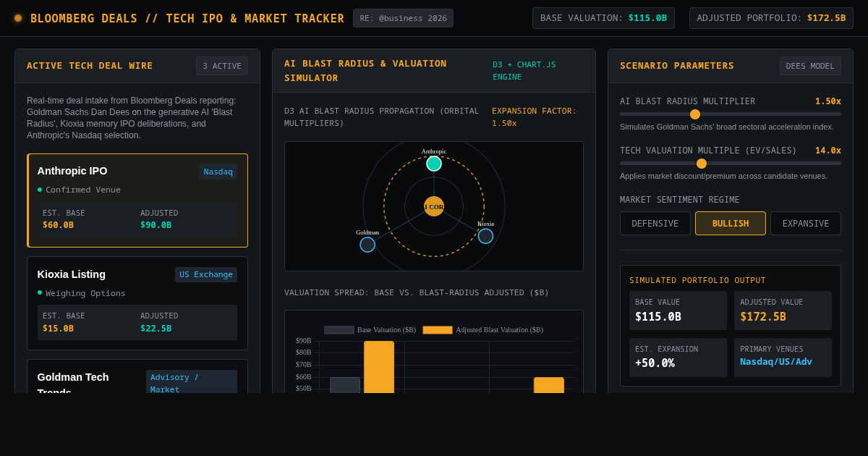Screen dimensions: 868x456
Task: Click the Advisory / Market tag
Action: [192, 382]
